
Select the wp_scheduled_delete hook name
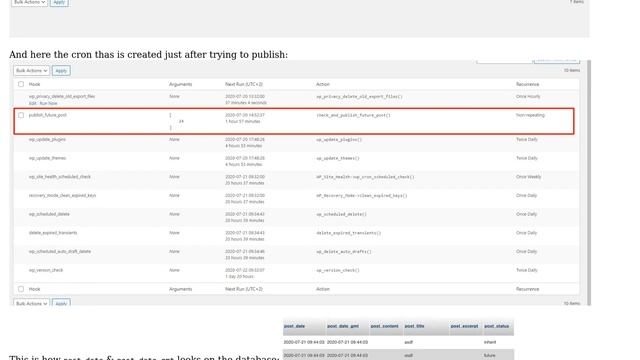(49, 214)
